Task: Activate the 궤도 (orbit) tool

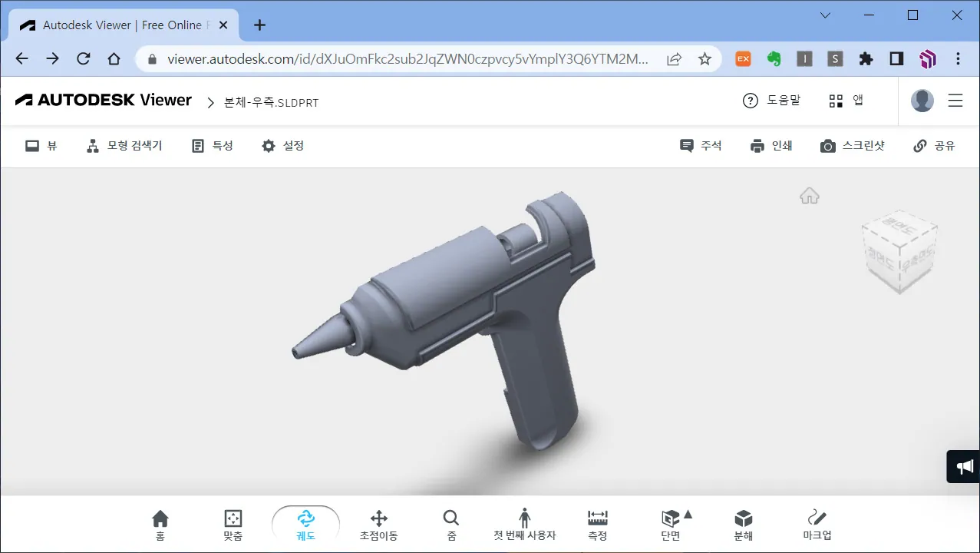Action: 305,525
